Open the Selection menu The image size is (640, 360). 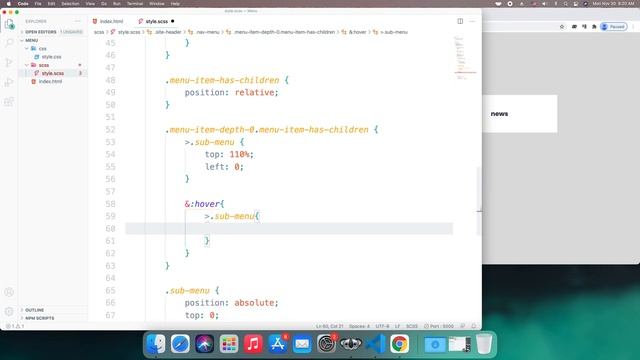click(x=70, y=4)
